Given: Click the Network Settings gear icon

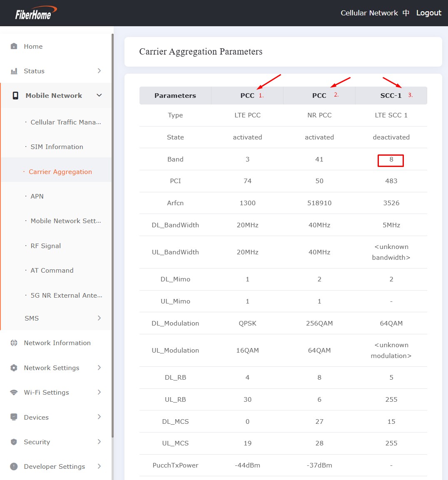Looking at the screenshot, I should pos(14,368).
